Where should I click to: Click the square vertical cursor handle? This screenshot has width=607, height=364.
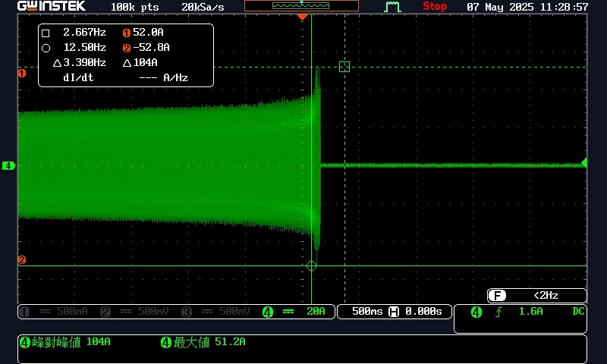point(344,67)
